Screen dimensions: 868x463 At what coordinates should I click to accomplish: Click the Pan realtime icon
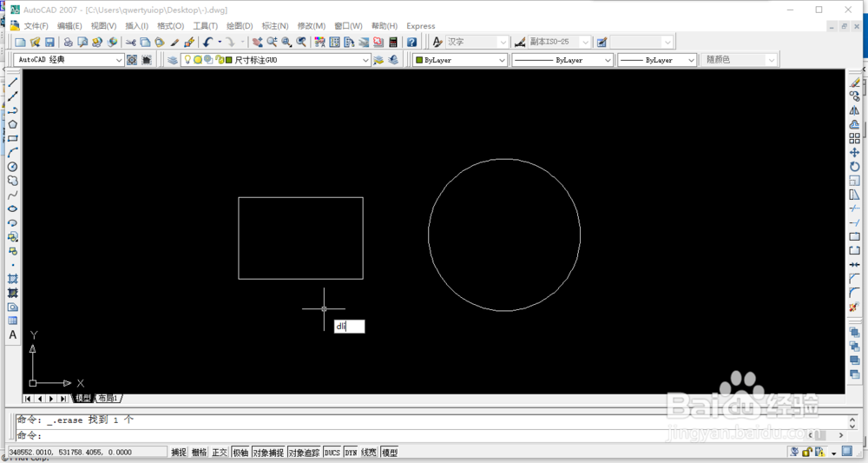(x=258, y=42)
